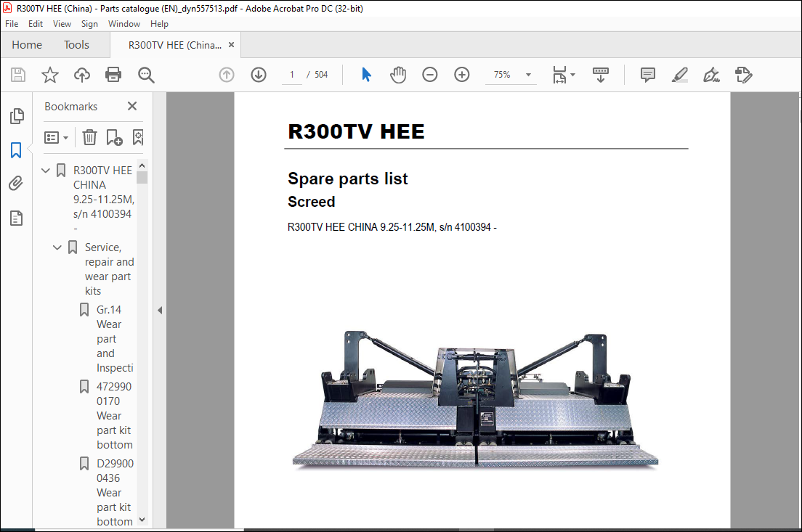
Task: Click the page number input field
Action: click(292, 75)
